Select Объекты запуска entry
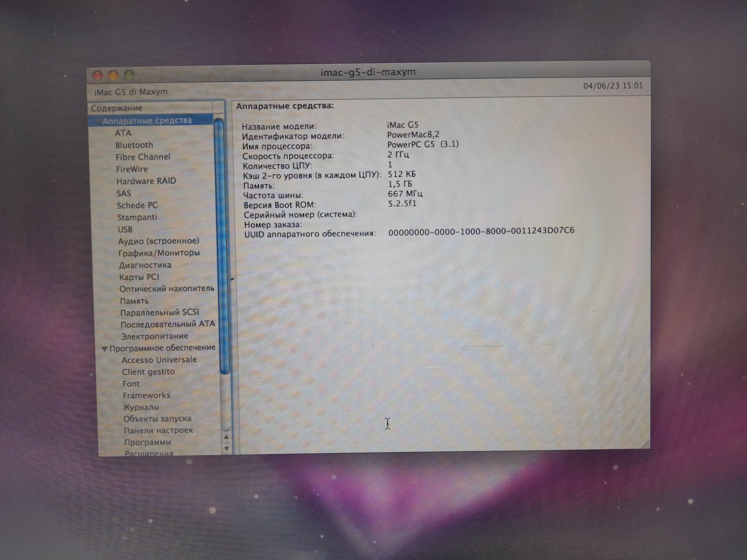Image resolution: width=747 pixels, height=560 pixels. (157, 419)
